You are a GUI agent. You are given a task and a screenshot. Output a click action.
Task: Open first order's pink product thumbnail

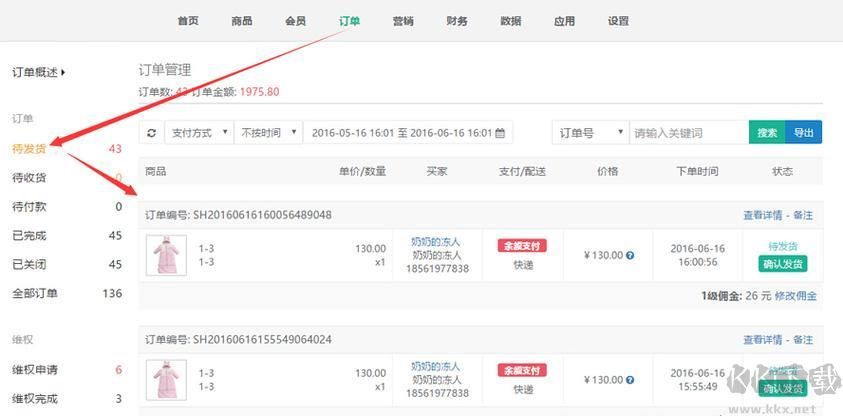pos(165,255)
